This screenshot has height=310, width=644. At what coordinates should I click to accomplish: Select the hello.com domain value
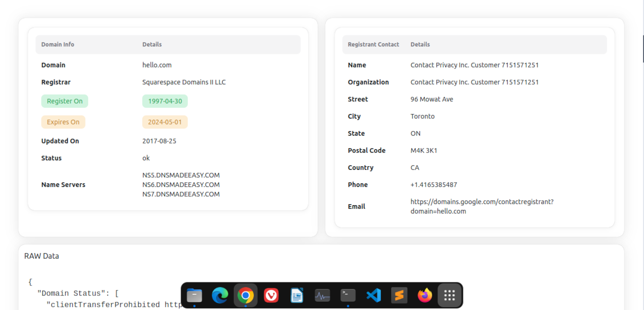pyautogui.click(x=157, y=65)
